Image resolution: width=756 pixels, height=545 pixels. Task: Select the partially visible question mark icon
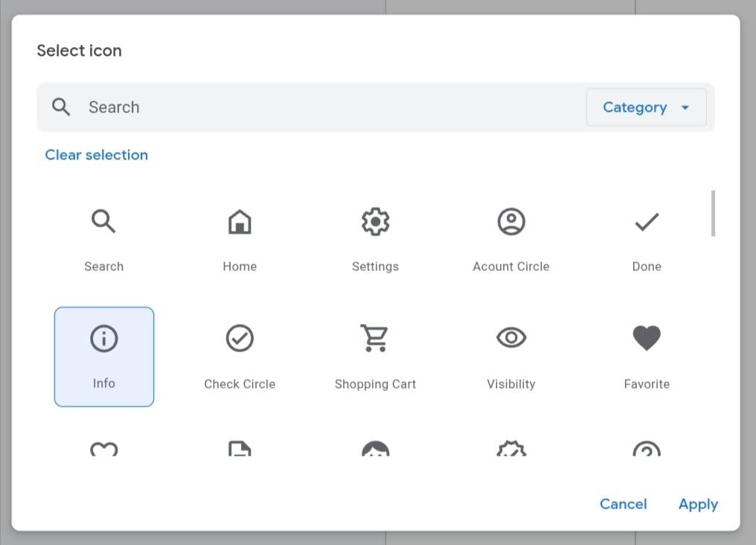tap(647, 449)
